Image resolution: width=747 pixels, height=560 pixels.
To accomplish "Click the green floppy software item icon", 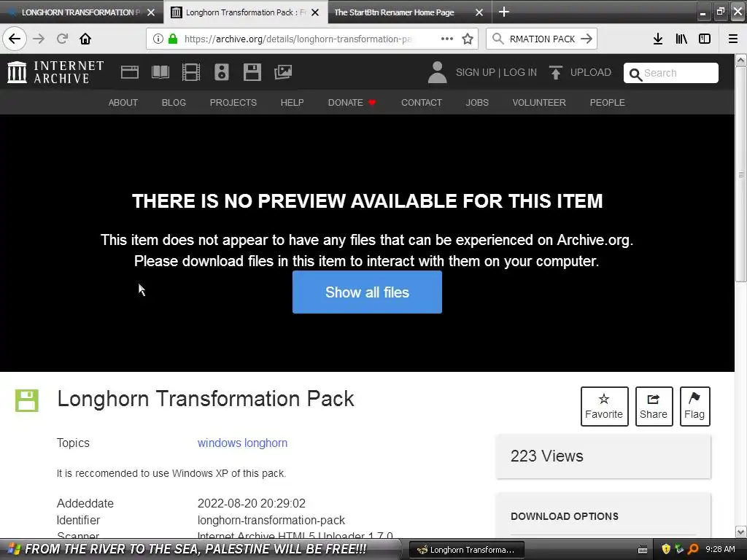I will click(x=27, y=400).
